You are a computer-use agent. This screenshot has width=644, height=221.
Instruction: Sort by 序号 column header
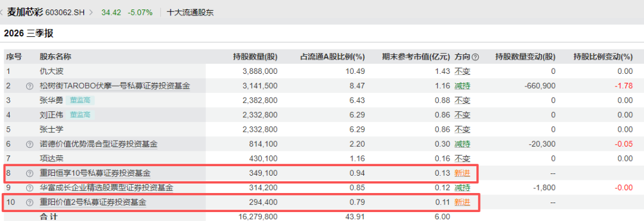(14, 57)
